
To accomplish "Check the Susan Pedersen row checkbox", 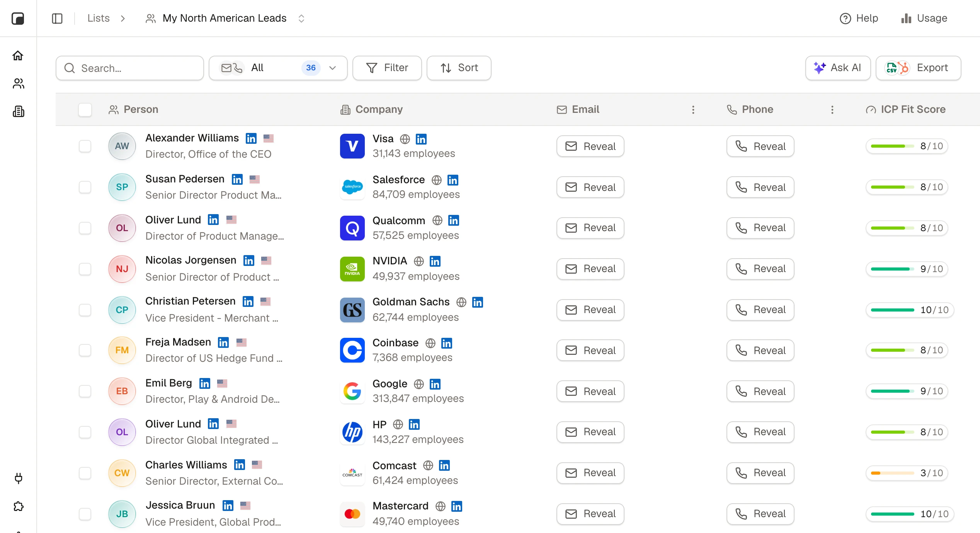I will (85, 187).
